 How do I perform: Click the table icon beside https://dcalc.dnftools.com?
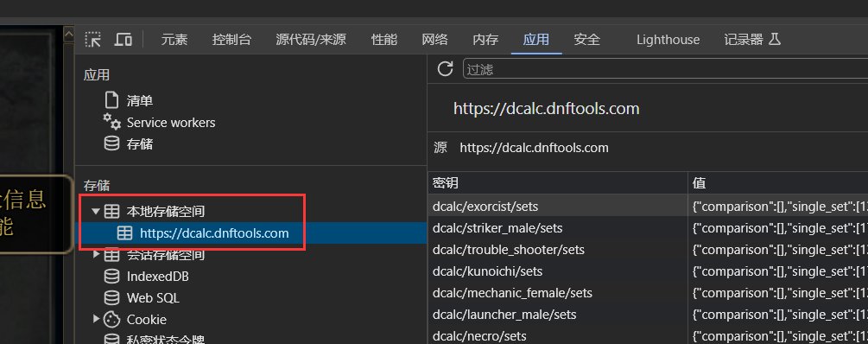(125, 233)
